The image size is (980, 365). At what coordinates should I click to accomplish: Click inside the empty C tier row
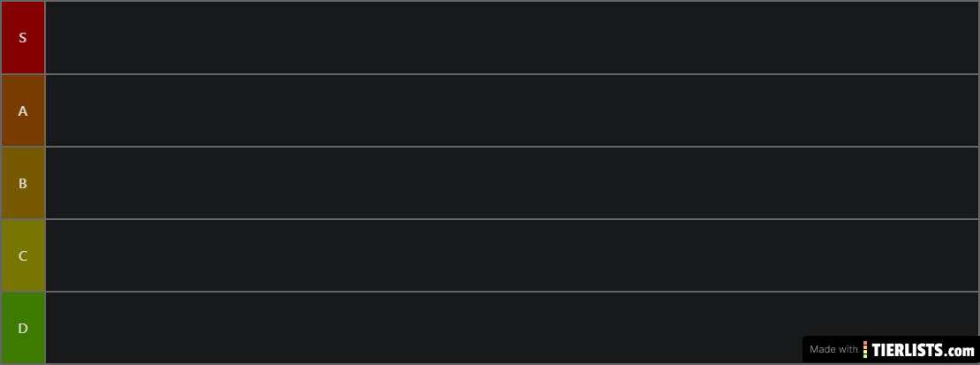point(512,256)
